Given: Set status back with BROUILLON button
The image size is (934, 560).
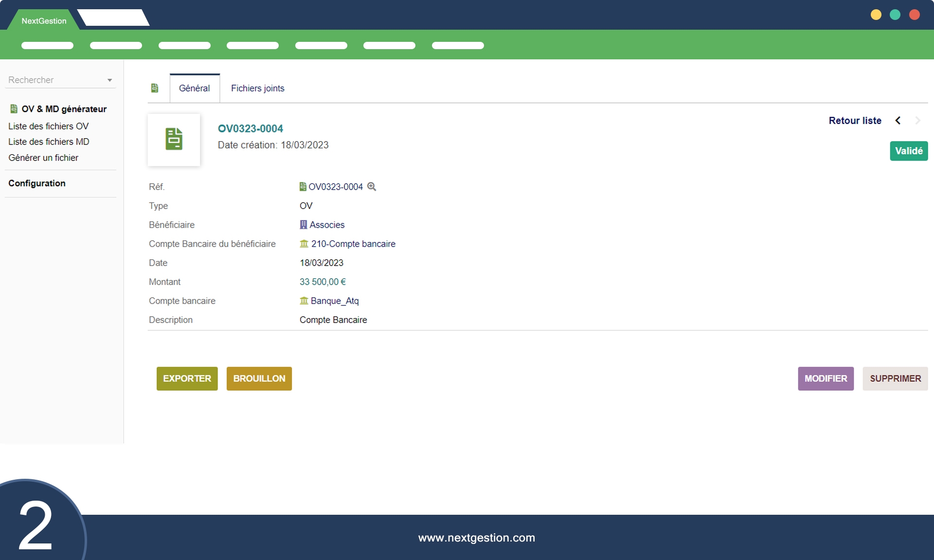Looking at the screenshot, I should tap(259, 379).
